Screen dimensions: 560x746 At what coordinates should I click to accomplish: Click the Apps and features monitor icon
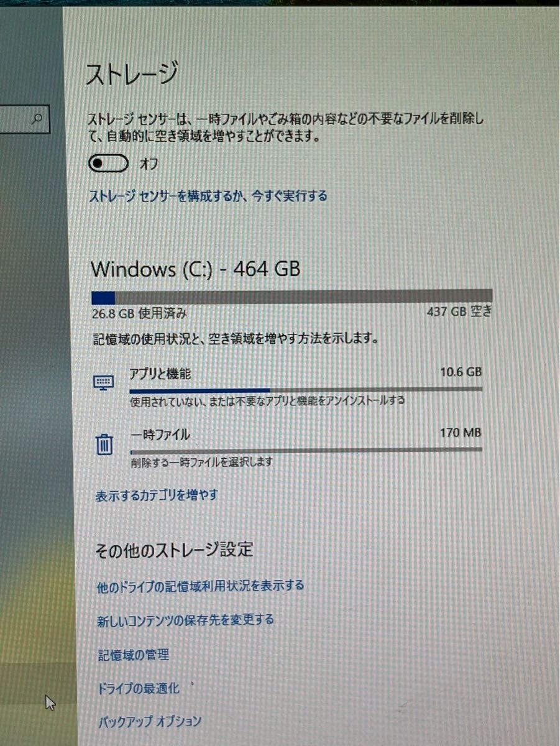coord(103,382)
